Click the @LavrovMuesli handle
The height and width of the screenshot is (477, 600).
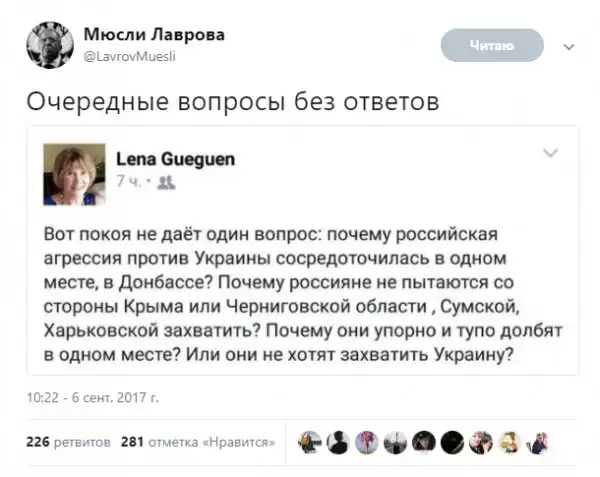(x=130, y=56)
